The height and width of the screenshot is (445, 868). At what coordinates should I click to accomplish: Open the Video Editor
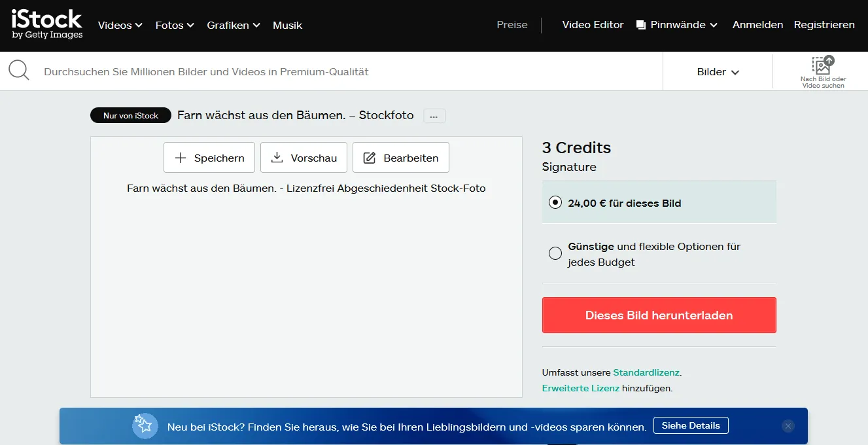click(593, 25)
